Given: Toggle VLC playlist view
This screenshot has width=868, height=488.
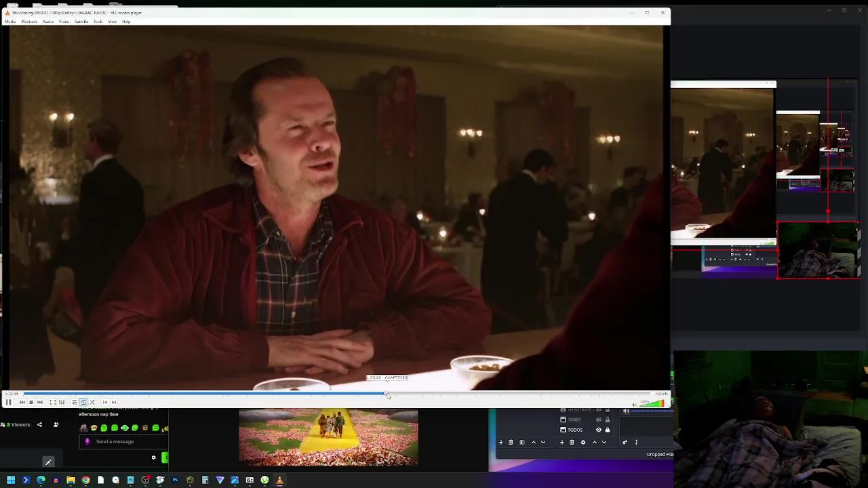Looking at the screenshot, I should pos(75,402).
